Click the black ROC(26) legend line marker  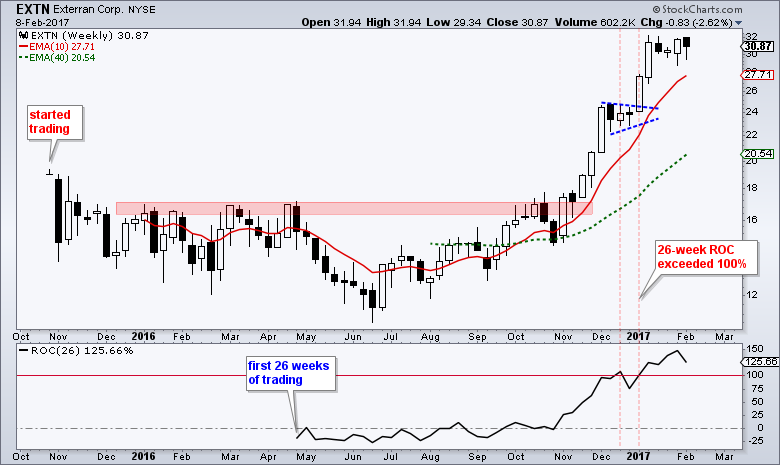[x=23, y=351]
